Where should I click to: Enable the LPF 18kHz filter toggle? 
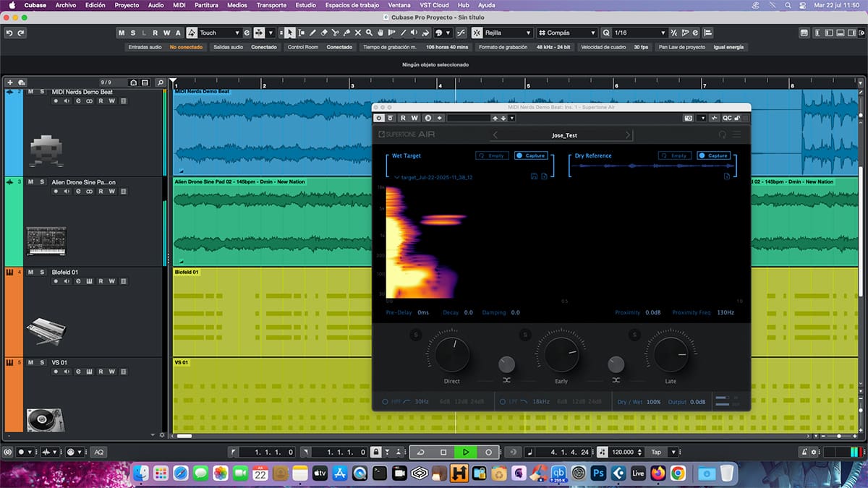(x=503, y=401)
